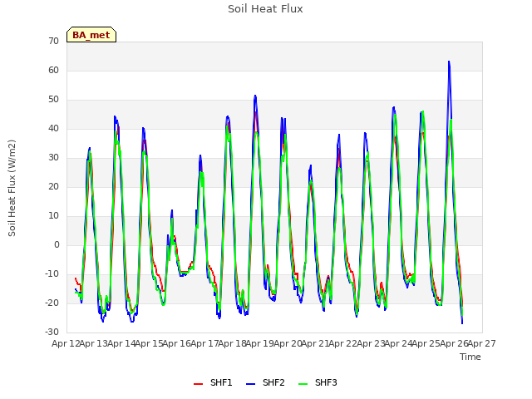
Task: Toggle the SHF1 legend entry
Action: pos(213,382)
